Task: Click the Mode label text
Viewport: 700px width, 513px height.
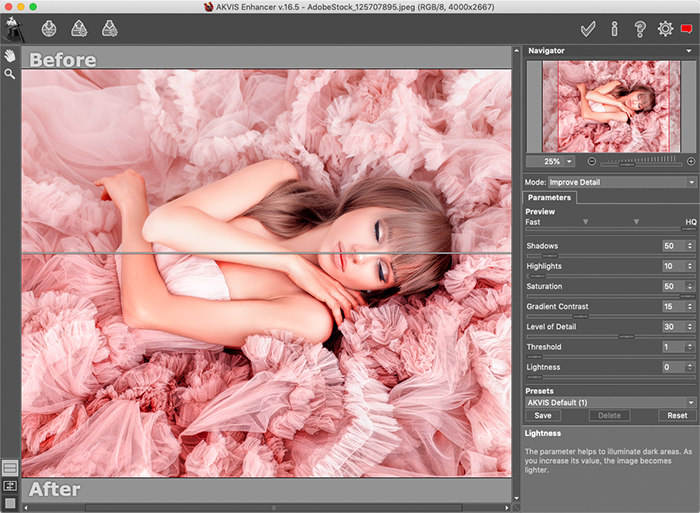Action: coord(535,182)
